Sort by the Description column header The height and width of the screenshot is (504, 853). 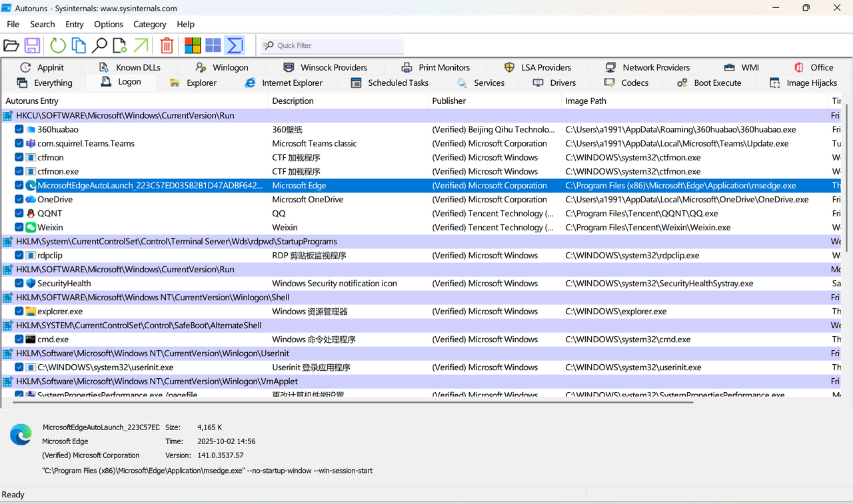(348, 101)
